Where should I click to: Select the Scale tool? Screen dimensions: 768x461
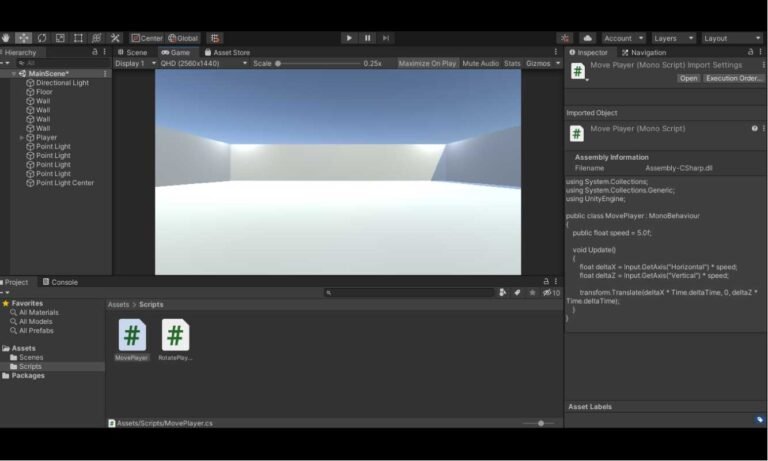click(60, 38)
